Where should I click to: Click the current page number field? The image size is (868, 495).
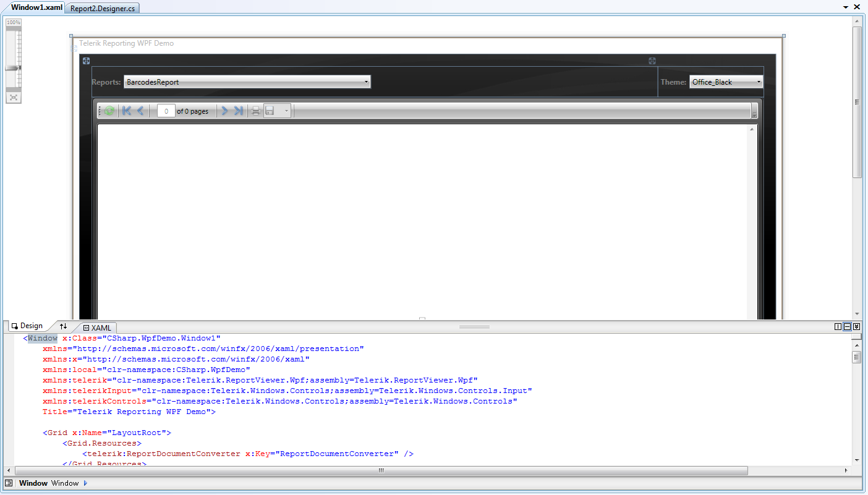pos(166,111)
